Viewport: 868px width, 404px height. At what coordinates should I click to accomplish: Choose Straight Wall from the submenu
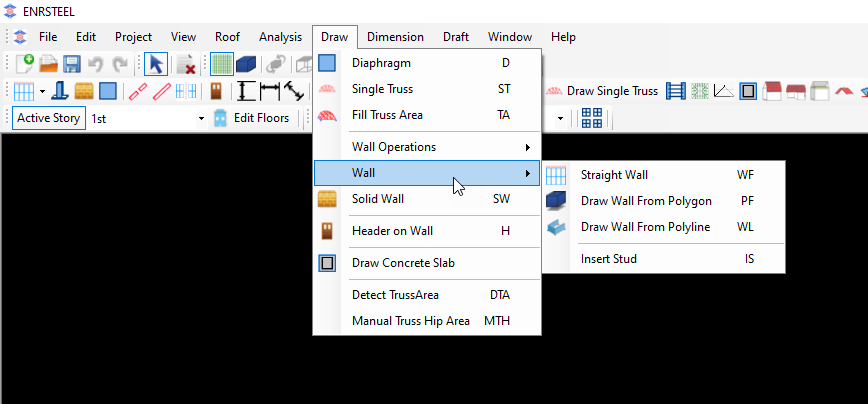click(x=614, y=175)
